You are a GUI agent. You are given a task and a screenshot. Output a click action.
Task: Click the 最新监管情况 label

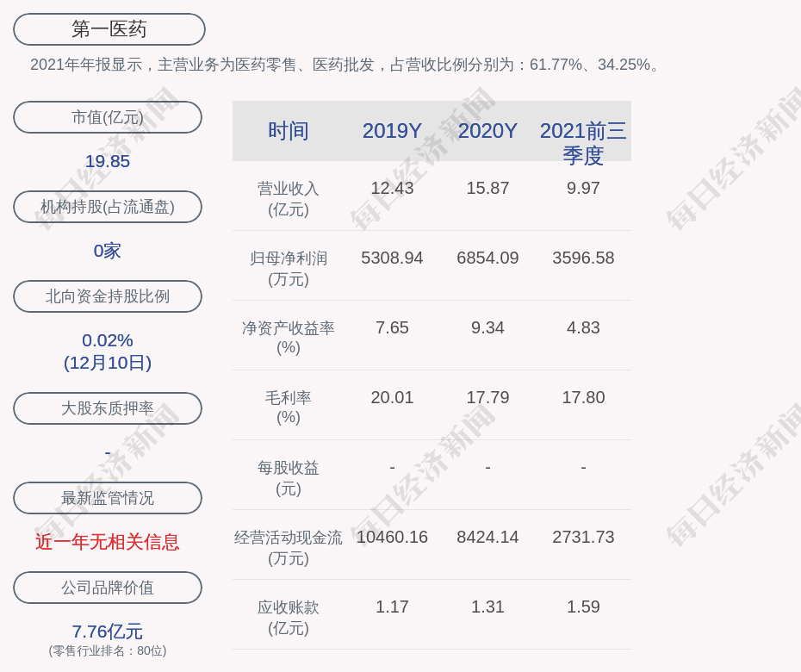pos(108,498)
